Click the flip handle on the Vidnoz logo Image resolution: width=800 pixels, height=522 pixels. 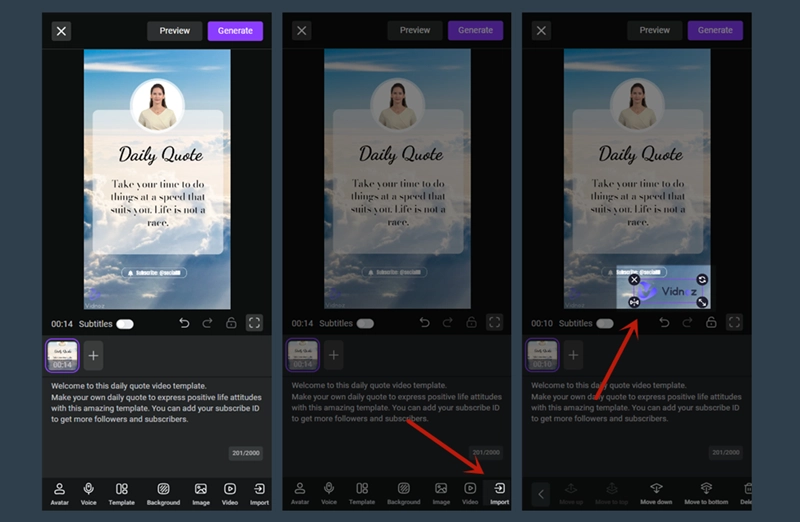pyautogui.click(x=634, y=302)
